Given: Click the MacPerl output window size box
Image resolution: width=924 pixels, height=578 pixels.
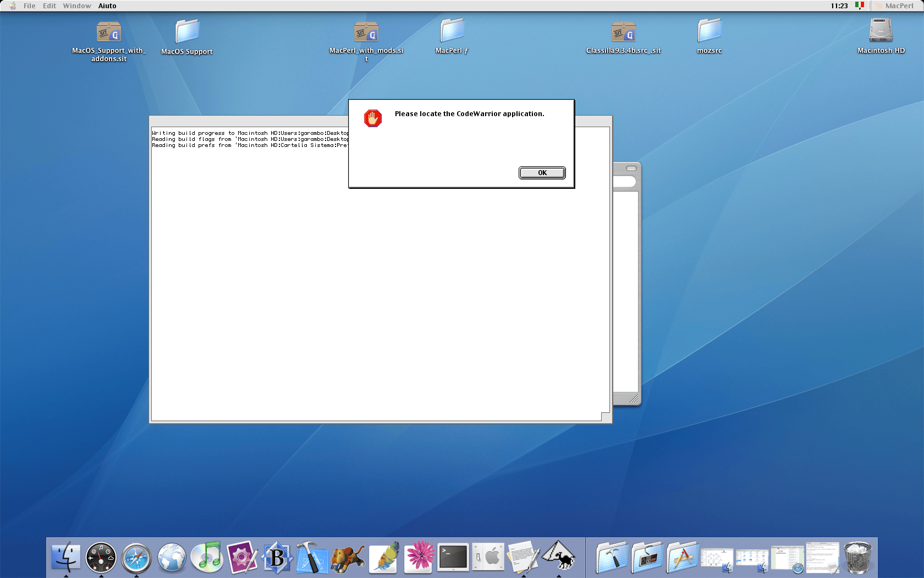Looking at the screenshot, I should click(606, 417).
